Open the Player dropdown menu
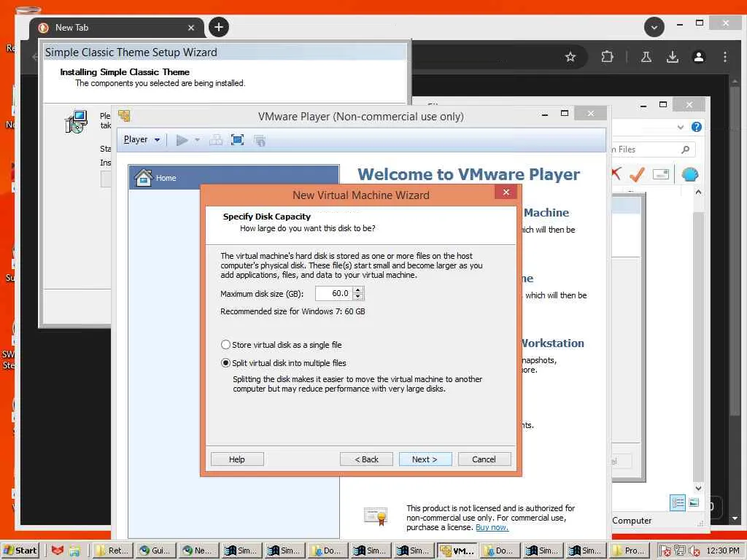747x560 pixels. pyautogui.click(x=142, y=139)
